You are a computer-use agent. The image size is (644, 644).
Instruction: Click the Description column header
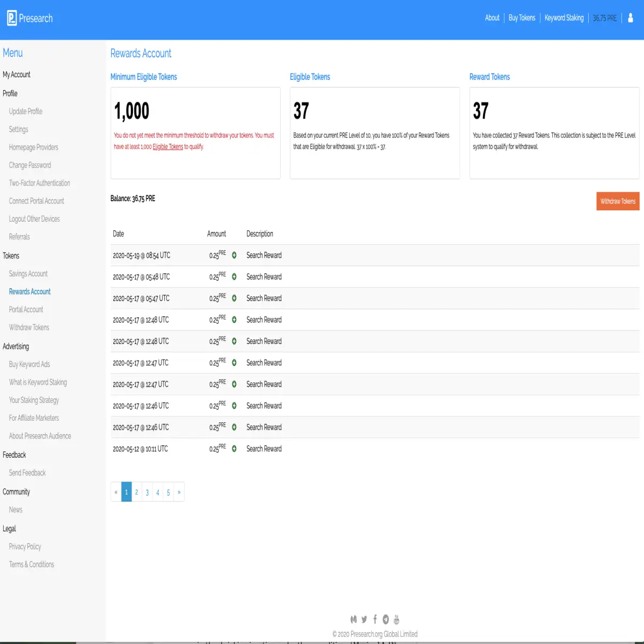tap(260, 234)
